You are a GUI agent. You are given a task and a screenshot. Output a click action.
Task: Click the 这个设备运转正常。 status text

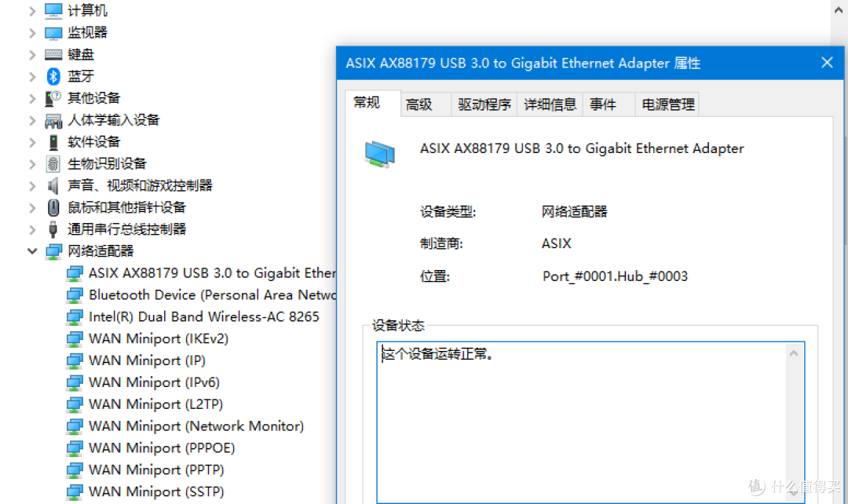437,354
